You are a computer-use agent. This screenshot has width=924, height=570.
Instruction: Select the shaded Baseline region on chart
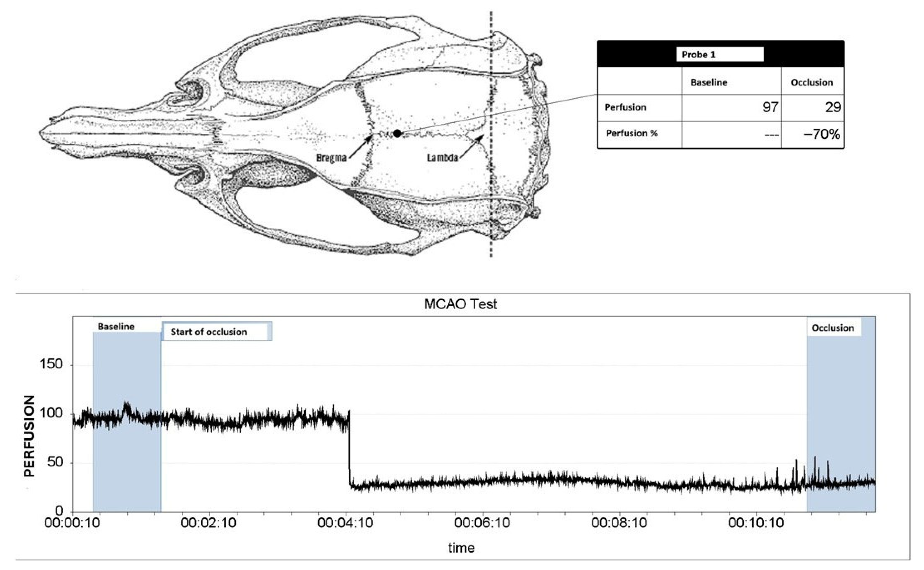pyautogui.click(x=127, y=464)
